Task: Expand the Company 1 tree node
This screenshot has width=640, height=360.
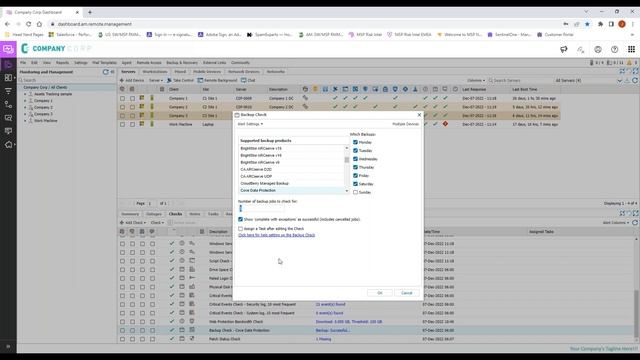Action: coord(25,101)
